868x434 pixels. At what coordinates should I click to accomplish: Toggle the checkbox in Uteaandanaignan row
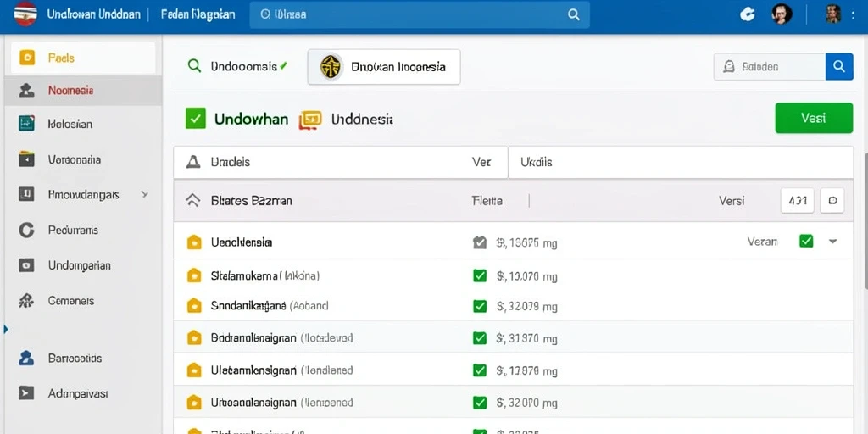pos(480,403)
